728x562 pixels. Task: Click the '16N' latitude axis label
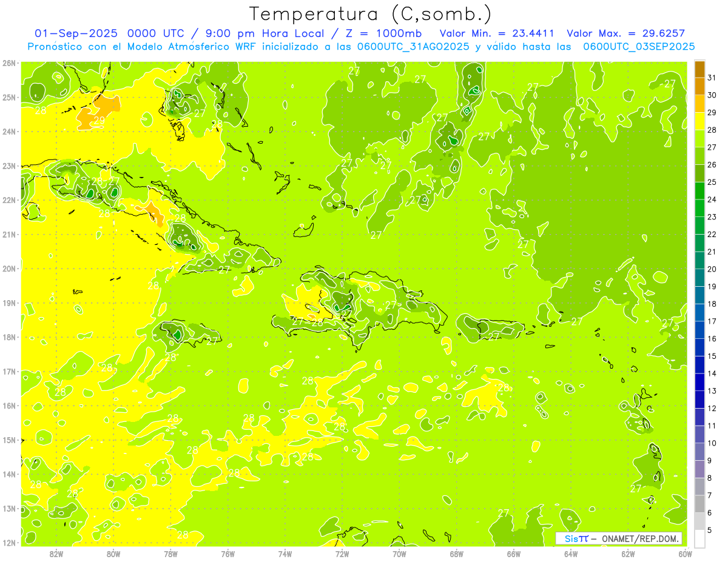pyautogui.click(x=9, y=406)
